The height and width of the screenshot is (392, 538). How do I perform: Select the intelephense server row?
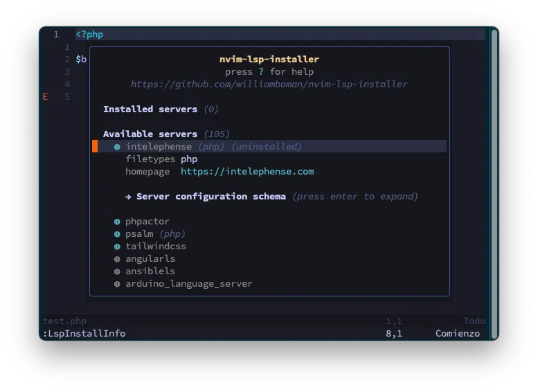pos(269,146)
